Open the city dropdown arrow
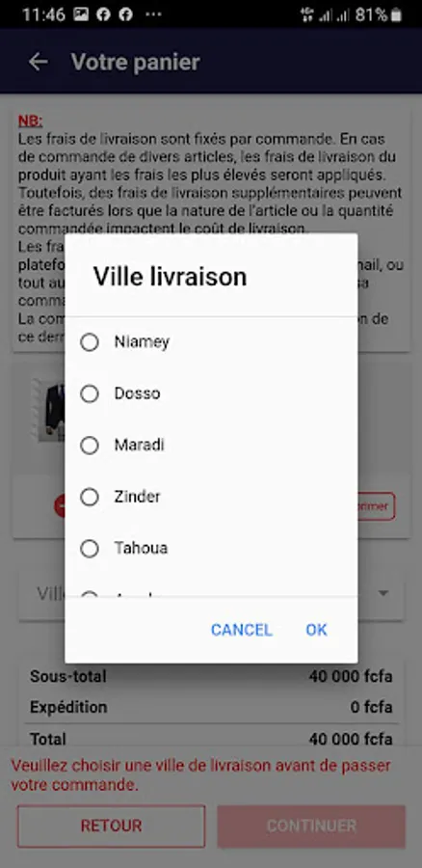Viewport: 422px width, 868px height. pyautogui.click(x=382, y=593)
